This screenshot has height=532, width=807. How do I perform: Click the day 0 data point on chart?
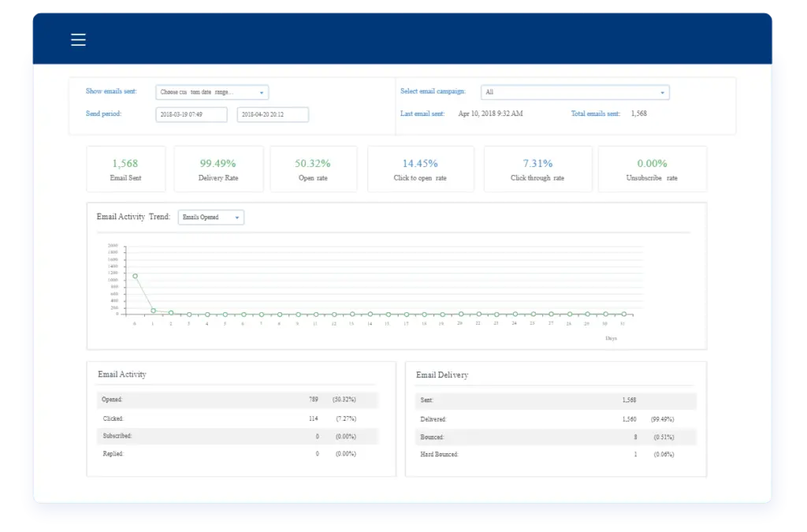[135, 277]
